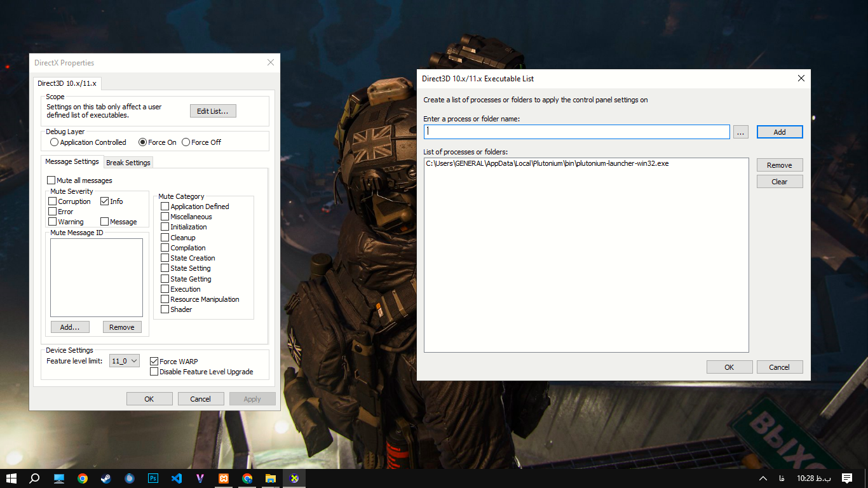Open File Explorer from the taskbar
The height and width of the screenshot is (488, 868).
(271, 478)
